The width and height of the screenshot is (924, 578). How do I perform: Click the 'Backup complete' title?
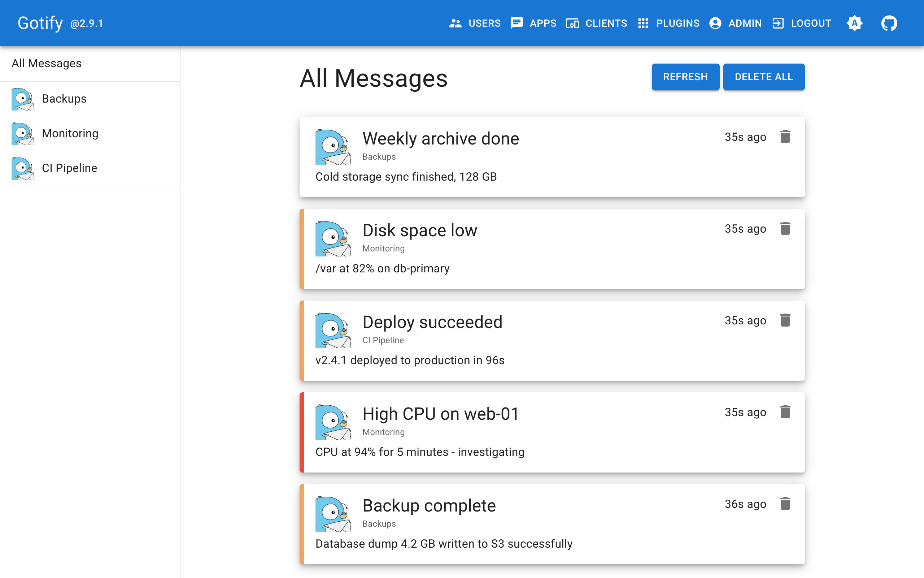point(429,506)
